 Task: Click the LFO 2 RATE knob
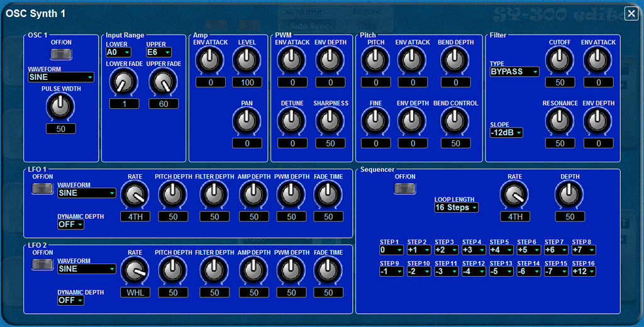point(135,270)
